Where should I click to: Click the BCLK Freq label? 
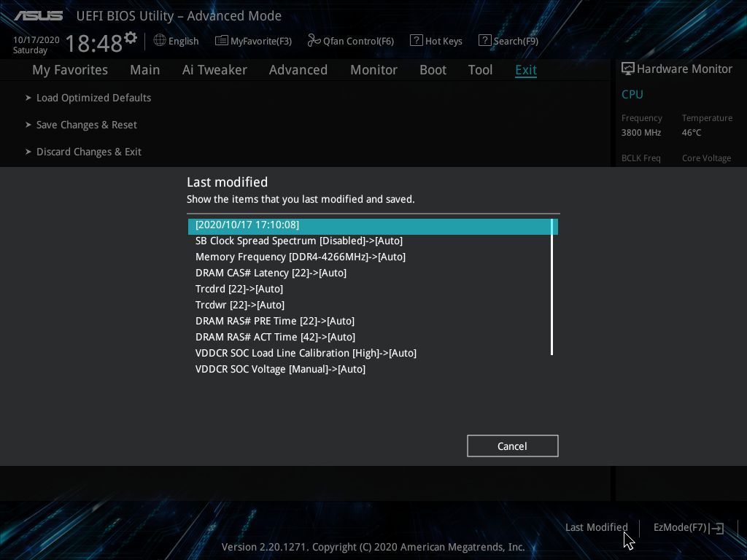(x=640, y=158)
